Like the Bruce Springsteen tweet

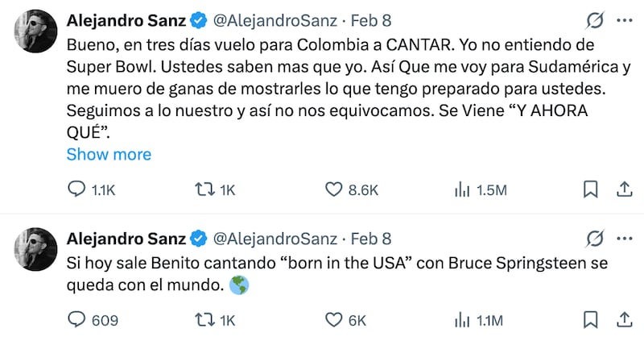[334, 320]
